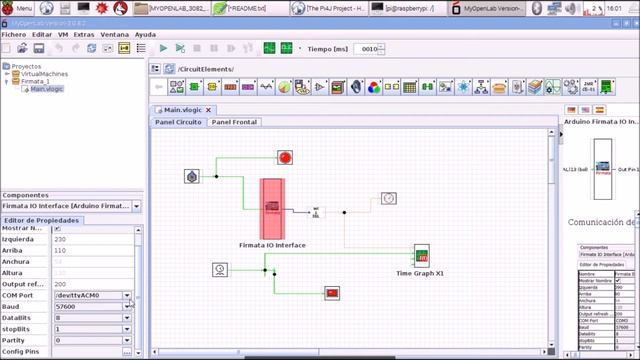Open the RGB color circles component category
Image resolution: width=640 pixels, height=360 pixels.
[x=373, y=87]
